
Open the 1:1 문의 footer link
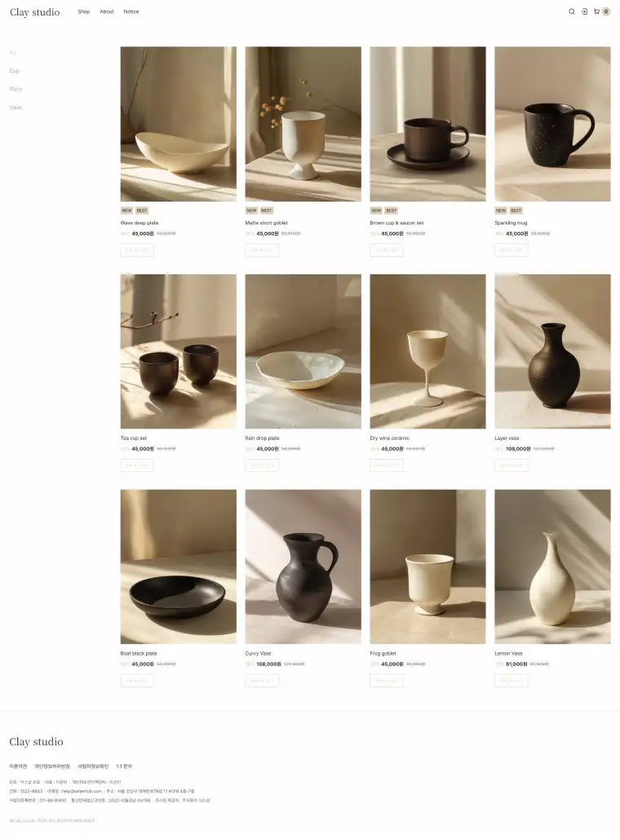click(x=124, y=767)
